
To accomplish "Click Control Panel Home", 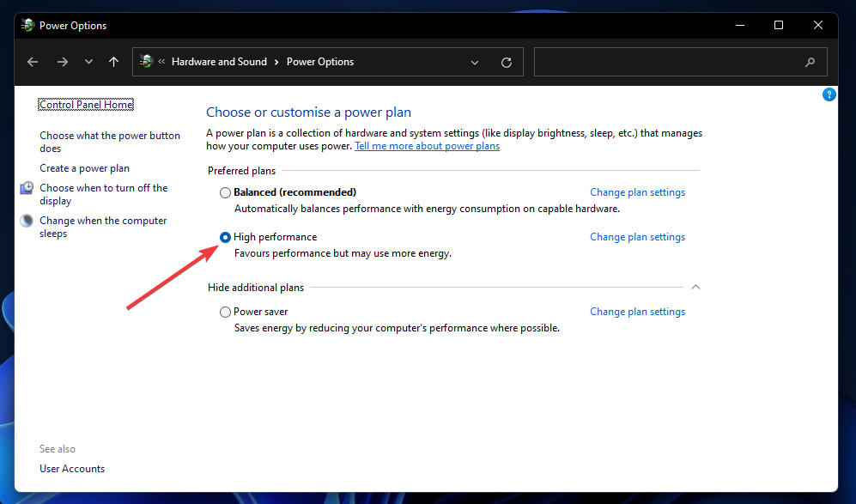I will [86, 104].
